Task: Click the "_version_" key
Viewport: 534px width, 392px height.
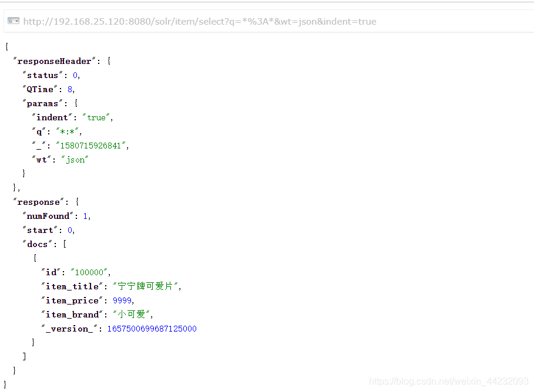Action: point(69,329)
